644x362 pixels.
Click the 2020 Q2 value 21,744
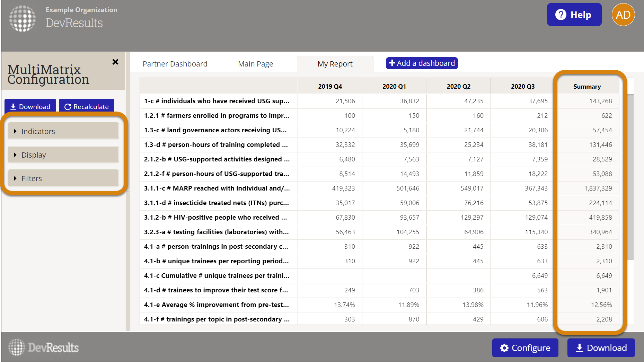tap(474, 130)
